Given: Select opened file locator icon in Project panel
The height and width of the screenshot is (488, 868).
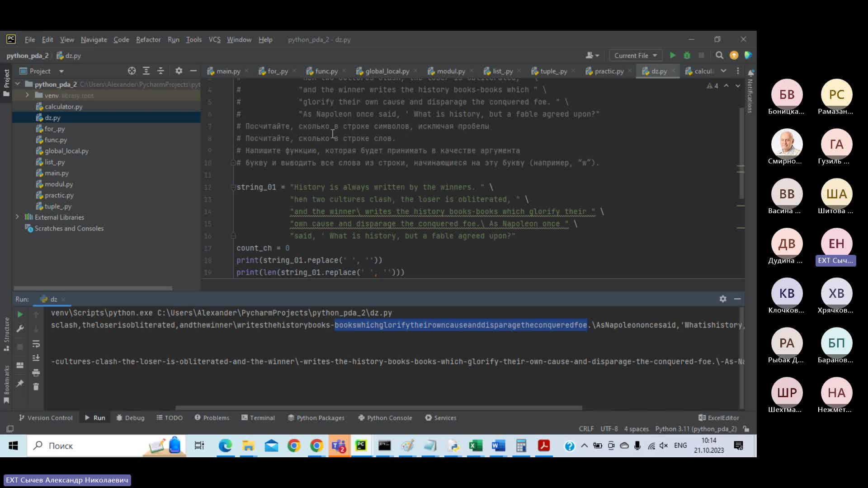Looking at the screenshot, I should click(132, 71).
